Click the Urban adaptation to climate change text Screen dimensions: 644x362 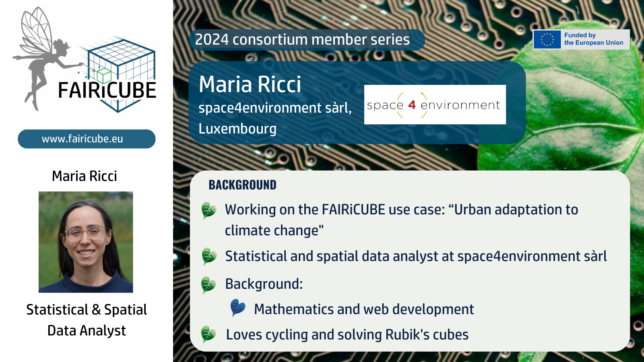pyautogui.click(x=401, y=220)
